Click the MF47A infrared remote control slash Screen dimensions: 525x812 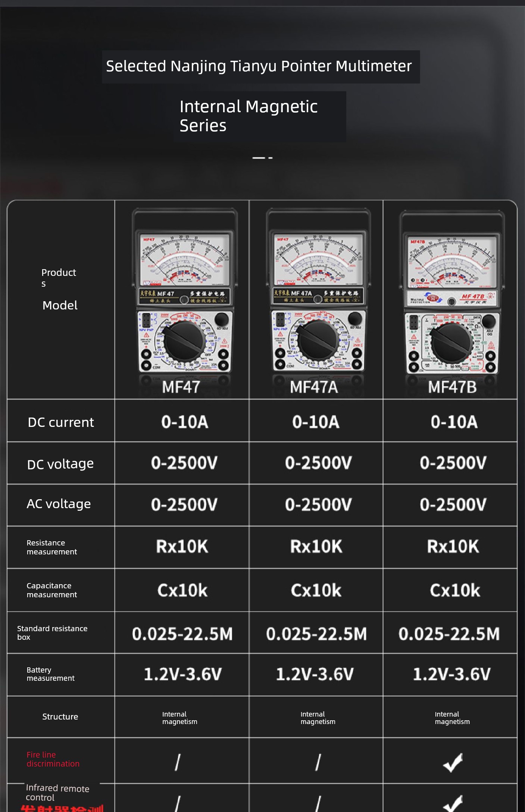click(x=318, y=804)
